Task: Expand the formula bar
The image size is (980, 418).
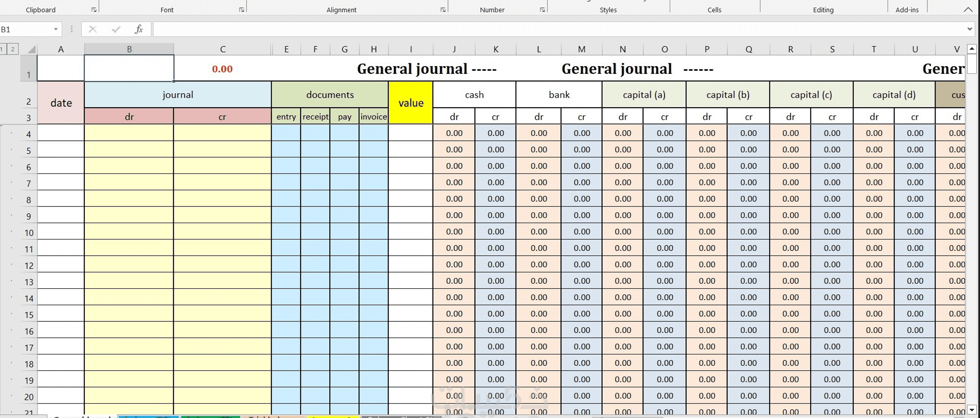Action: click(x=970, y=29)
